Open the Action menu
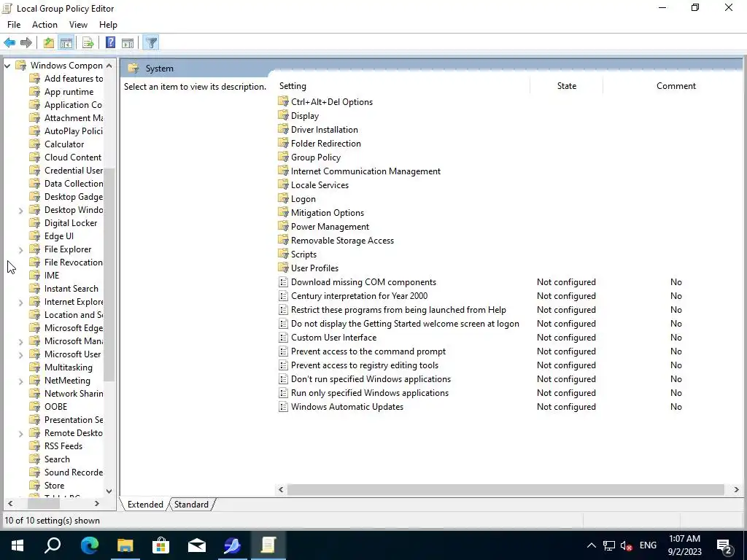Screen dimensions: 747x560 point(44,25)
